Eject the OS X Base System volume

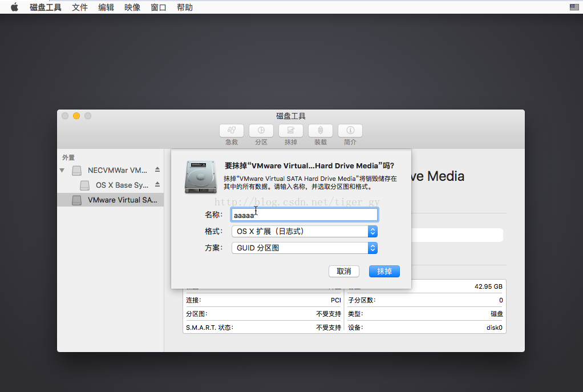tap(157, 184)
